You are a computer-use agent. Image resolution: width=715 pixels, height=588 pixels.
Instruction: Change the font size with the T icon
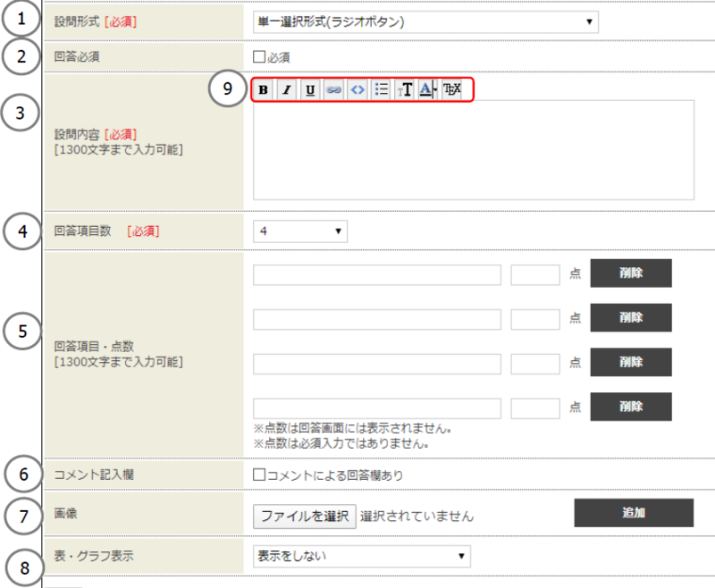[x=405, y=89]
